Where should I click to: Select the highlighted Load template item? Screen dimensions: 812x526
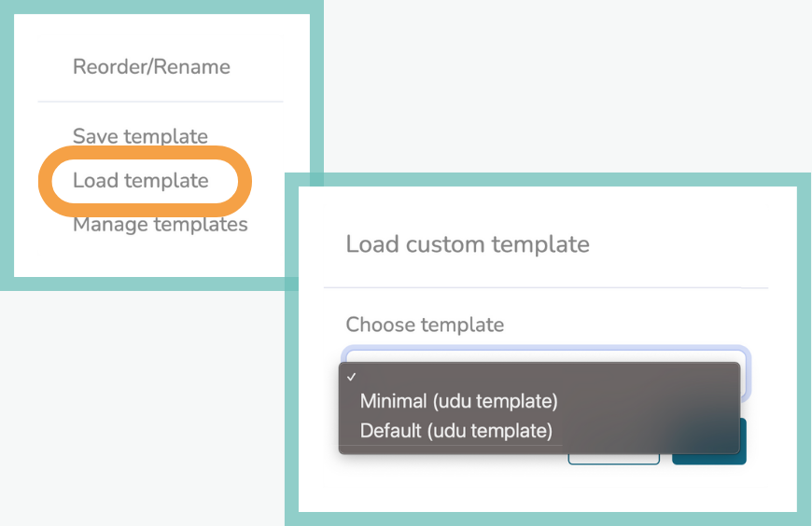(140, 181)
